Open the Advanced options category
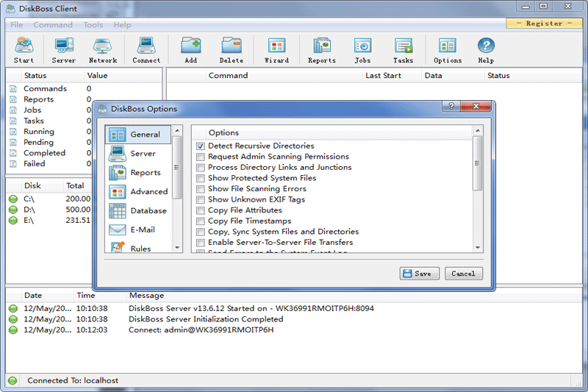The width and height of the screenshot is (588, 392). [118, 192]
